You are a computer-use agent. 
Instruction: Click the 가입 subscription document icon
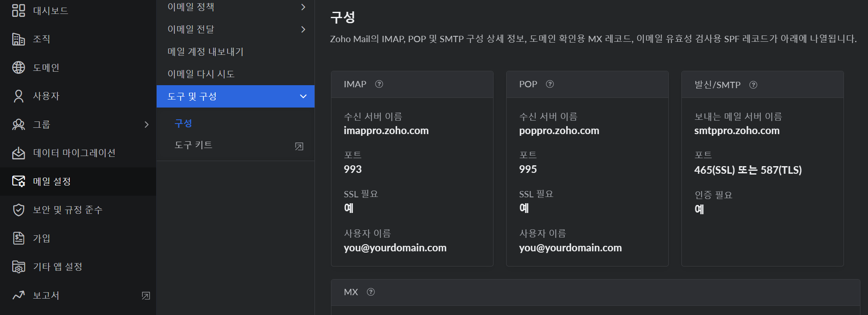click(x=19, y=238)
